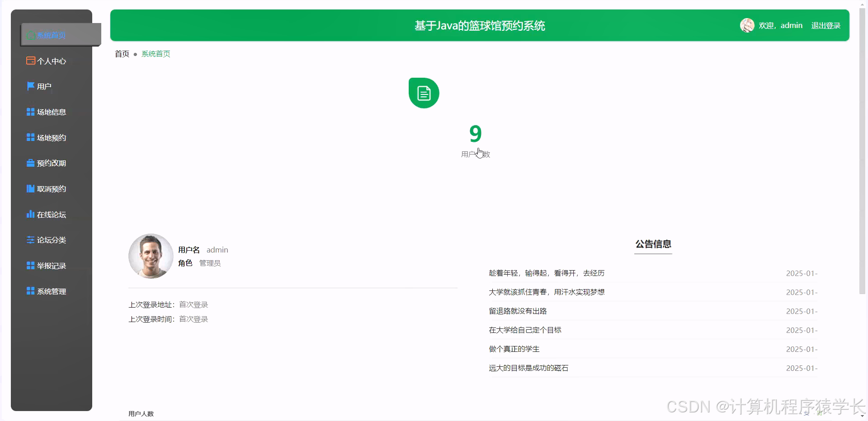Image resolution: width=868 pixels, height=421 pixels.
Task: Open announcement 趁着年轻，输得起，看得开，去经历
Action: 547,273
